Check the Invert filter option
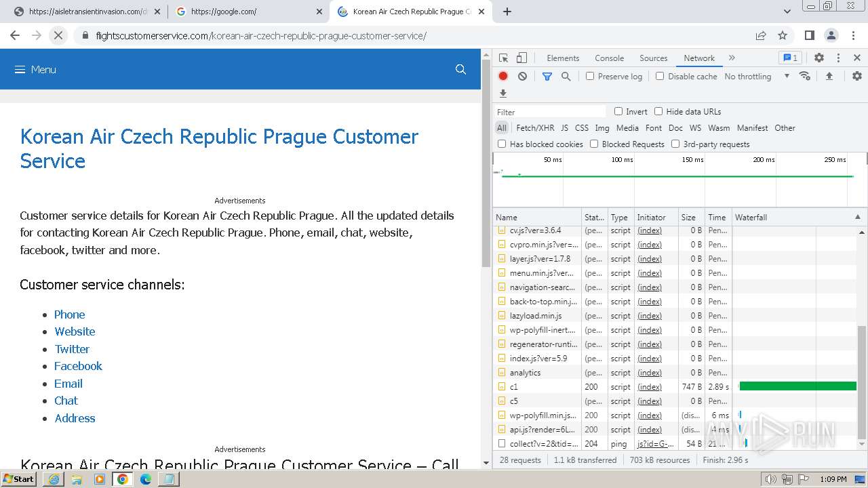This screenshot has height=488, width=868. (x=618, y=111)
